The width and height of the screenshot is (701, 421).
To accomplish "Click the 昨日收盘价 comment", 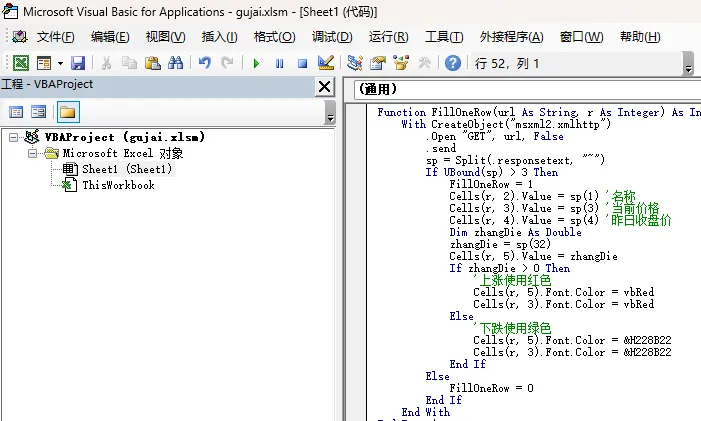I will point(638,220).
